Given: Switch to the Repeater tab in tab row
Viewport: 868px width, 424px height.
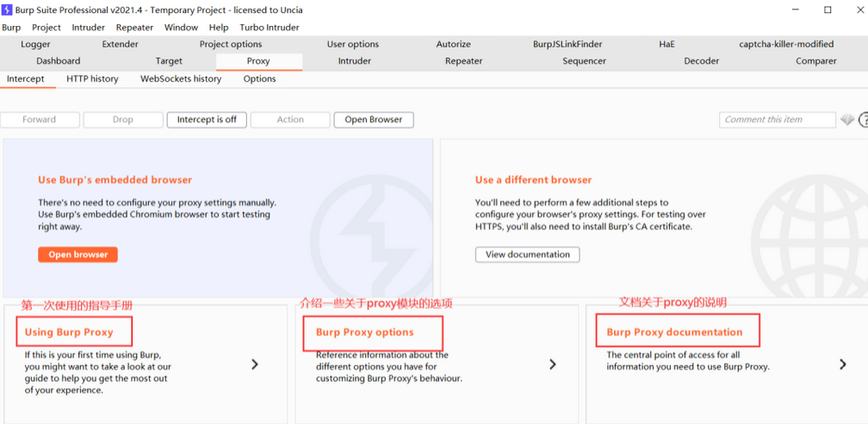Looking at the screenshot, I should point(464,61).
